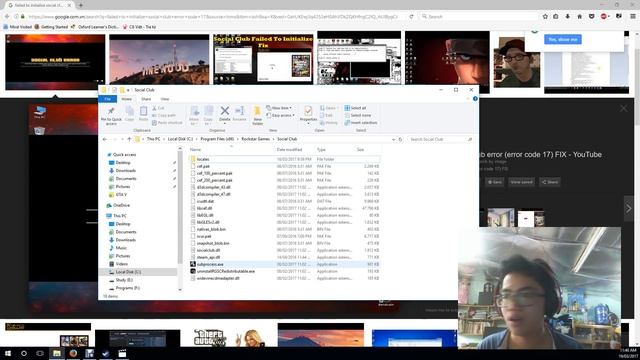Open Properties from the ribbon
The image size is (640, 360).
tap(308, 116)
